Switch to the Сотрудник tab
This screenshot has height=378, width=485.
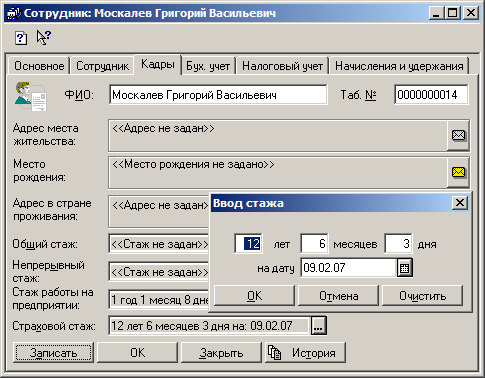point(102,66)
